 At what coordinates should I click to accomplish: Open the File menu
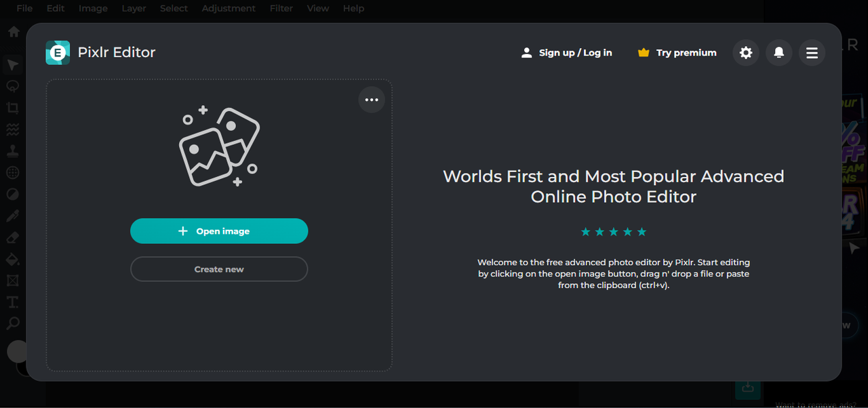pos(24,8)
